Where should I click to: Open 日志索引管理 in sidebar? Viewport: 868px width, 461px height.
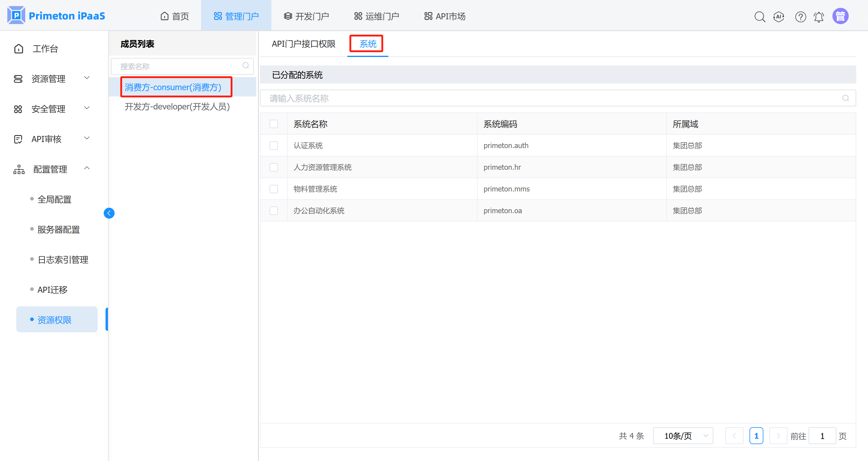point(63,260)
